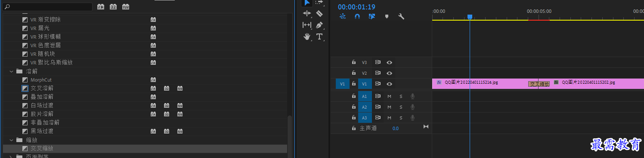Open timeline wrench display settings
The width and height of the screenshot is (644, 158).
click(x=401, y=17)
